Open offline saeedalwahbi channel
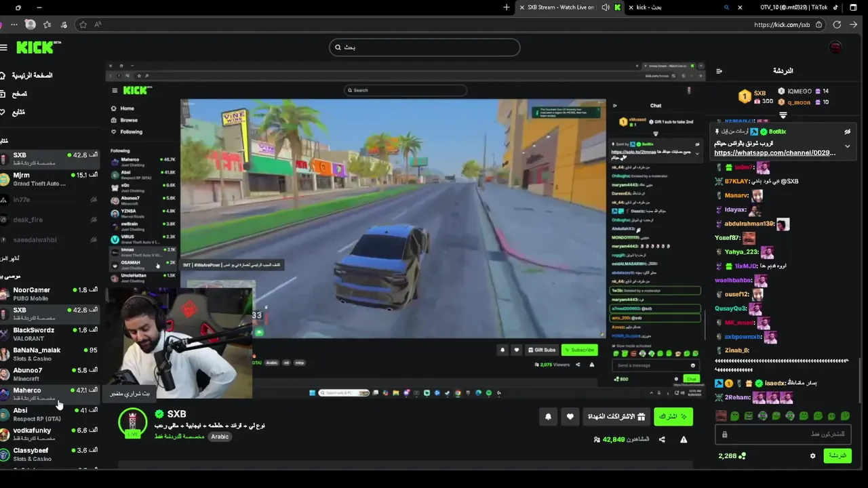Viewport: 868px width, 488px height. click(50, 239)
